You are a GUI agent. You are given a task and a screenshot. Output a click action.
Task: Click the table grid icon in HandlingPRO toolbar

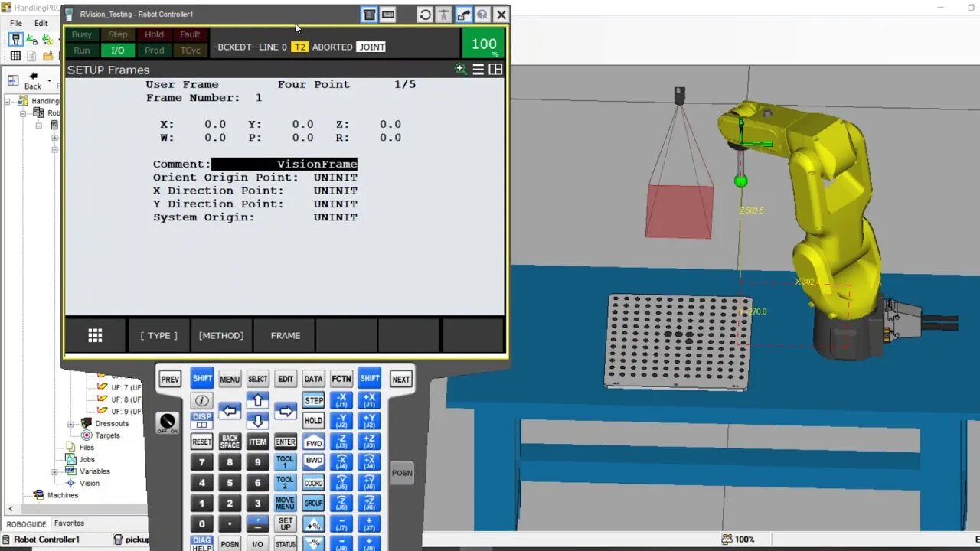coord(15,56)
